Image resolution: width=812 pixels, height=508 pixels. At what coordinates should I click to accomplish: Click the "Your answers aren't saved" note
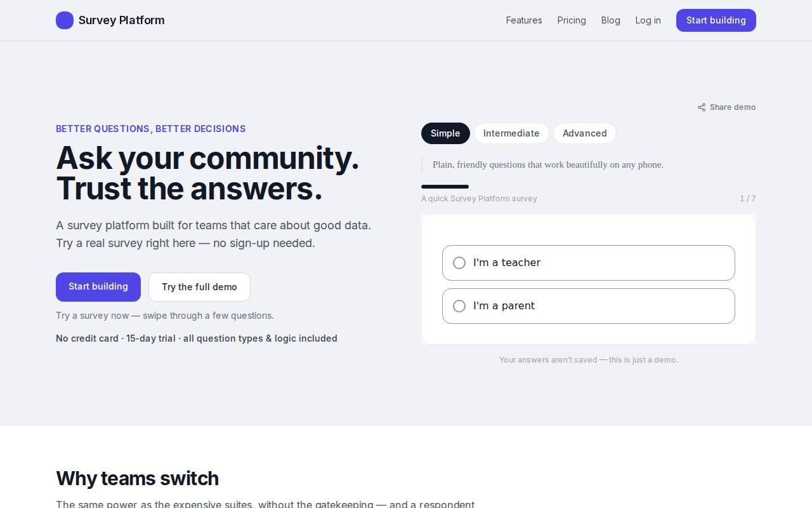[589, 360]
